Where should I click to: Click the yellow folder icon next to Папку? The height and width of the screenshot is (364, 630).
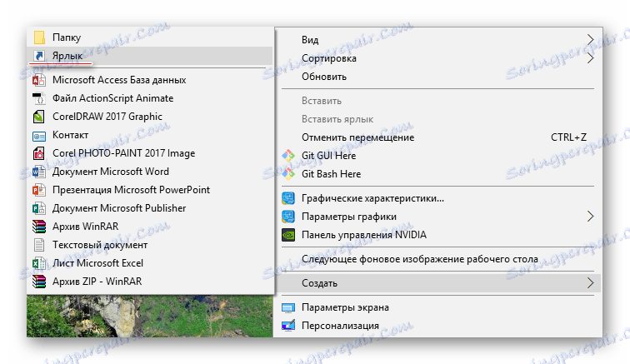tap(39, 37)
